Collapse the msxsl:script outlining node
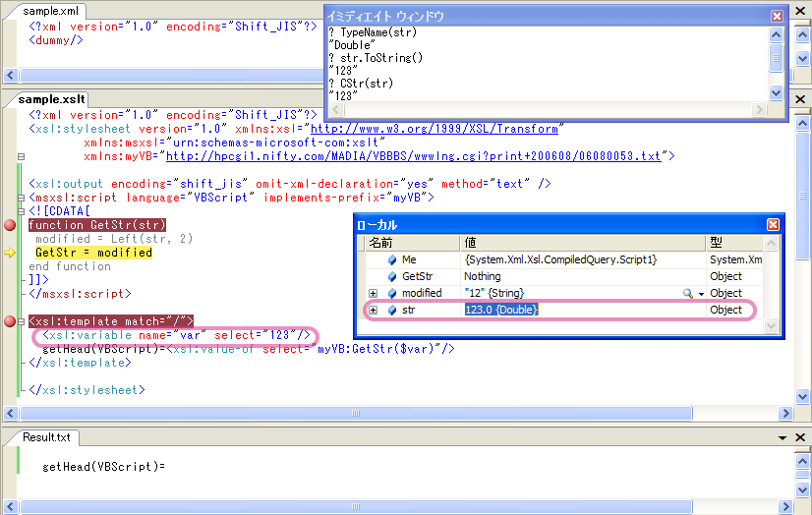Image resolution: width=812 pixels, height=515 pixels. (21, 198)
